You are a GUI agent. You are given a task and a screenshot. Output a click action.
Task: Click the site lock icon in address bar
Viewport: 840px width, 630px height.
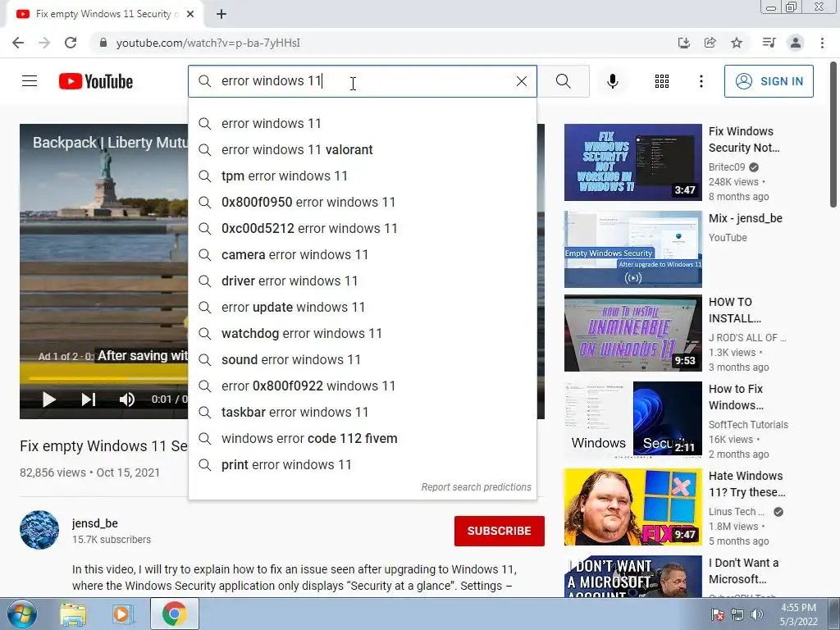(x=103, y=43)
